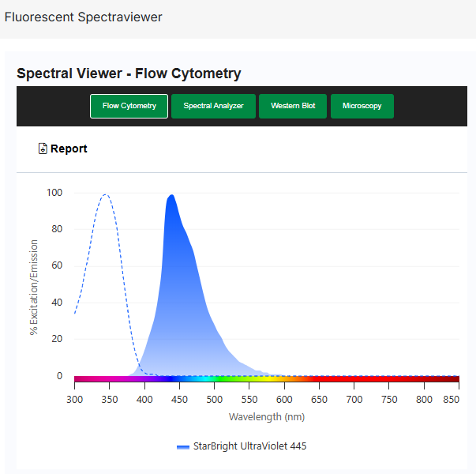The height and width of the screenshot is (474, 476).
Task: Toggle the StarBright UltraViolet 445 legend label
Action: 249,446
